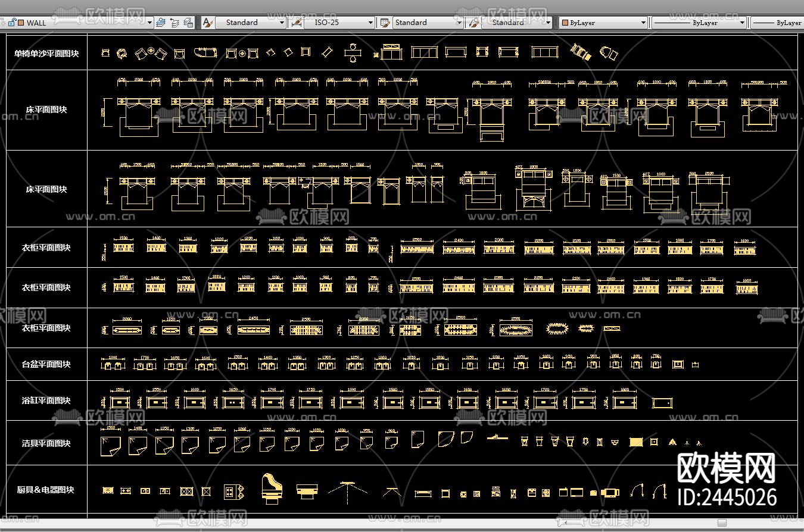Click the Layer Previous icon
804x532 pixels.
(x=174, y=23)
